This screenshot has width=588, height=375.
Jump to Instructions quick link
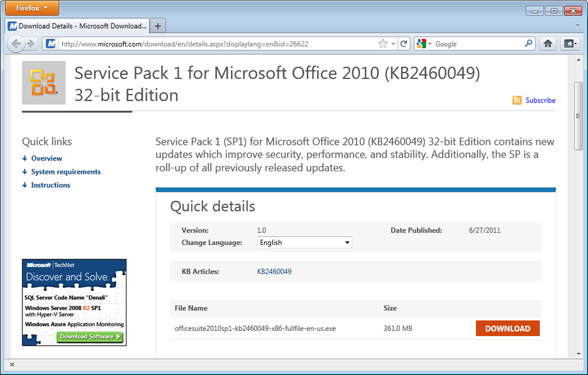(x=51, y=185)
